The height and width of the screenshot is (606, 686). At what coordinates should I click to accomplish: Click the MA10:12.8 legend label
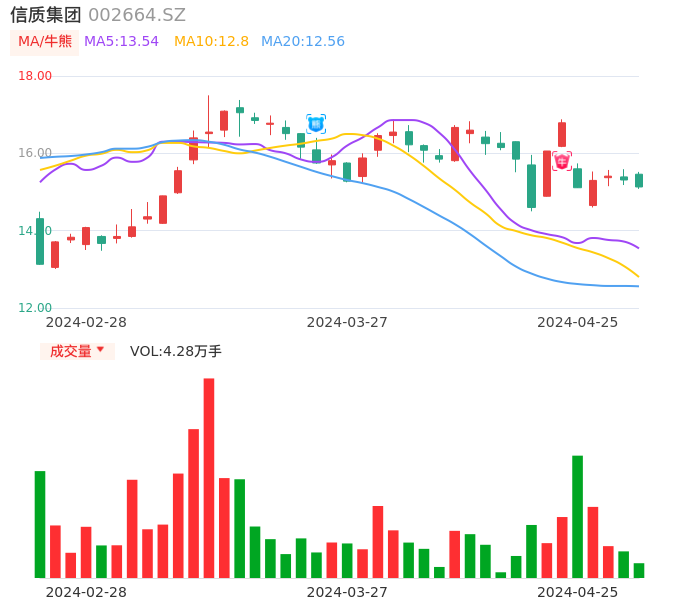(211, 42)
